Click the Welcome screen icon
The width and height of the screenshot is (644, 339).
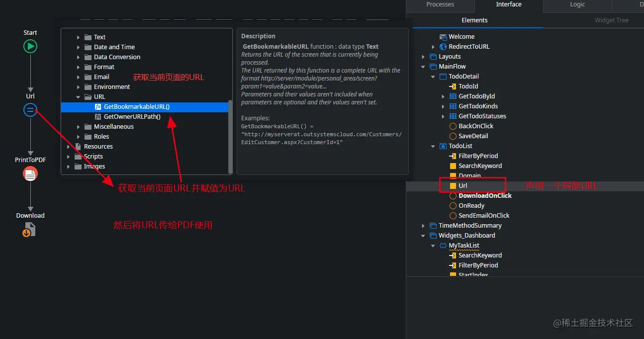tap(443, 37)
